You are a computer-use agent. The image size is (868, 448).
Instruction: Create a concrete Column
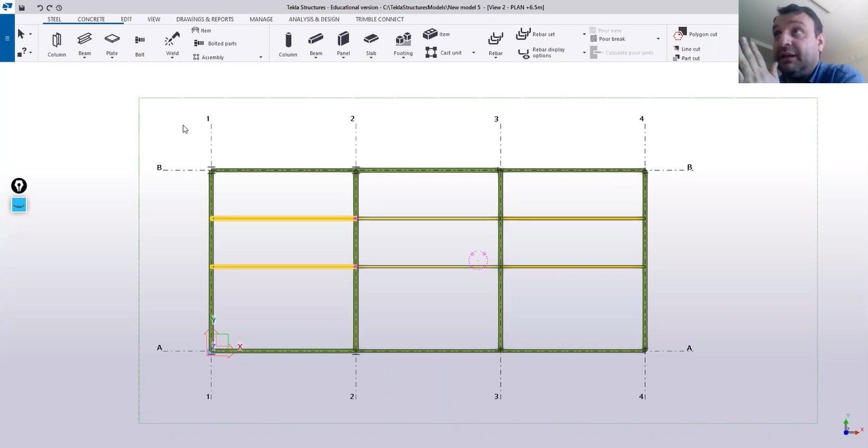click(x=288, y=45)
